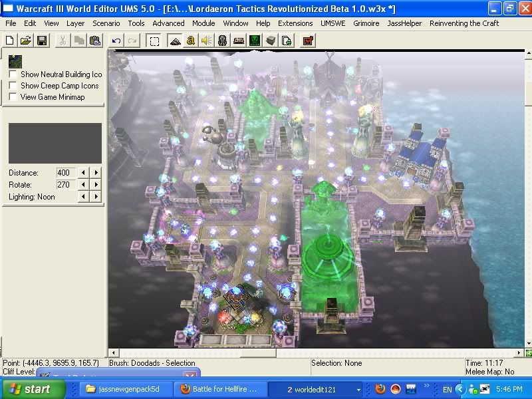Click the red round quick launch icon
The height and width of the screenshot is (399, 532).
(x=395, y=389)
